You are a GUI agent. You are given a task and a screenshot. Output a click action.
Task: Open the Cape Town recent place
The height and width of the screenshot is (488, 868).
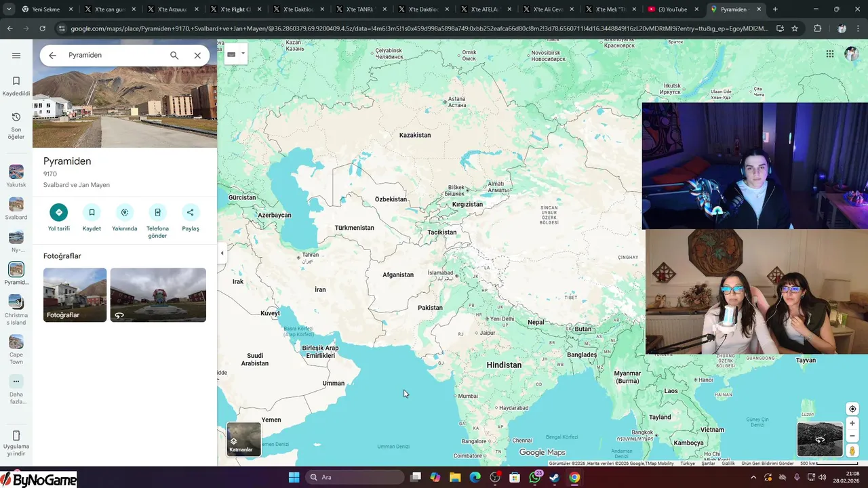click(16, 350)
